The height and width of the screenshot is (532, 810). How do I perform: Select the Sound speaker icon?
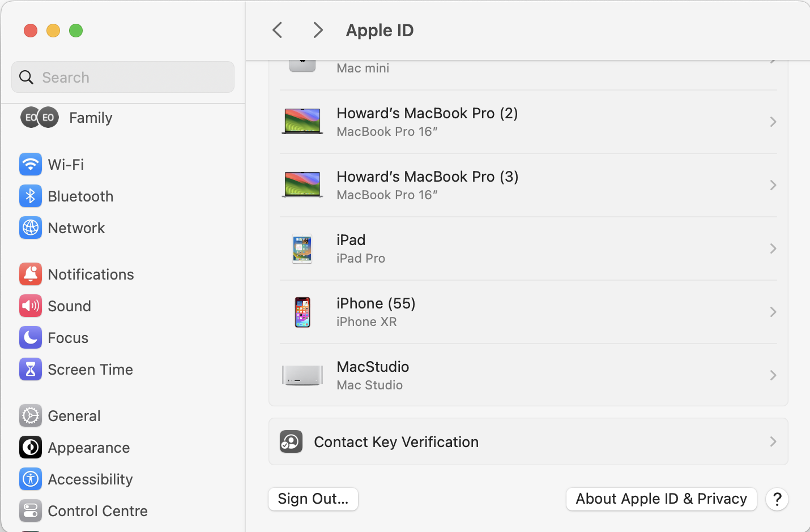[31, 306]
